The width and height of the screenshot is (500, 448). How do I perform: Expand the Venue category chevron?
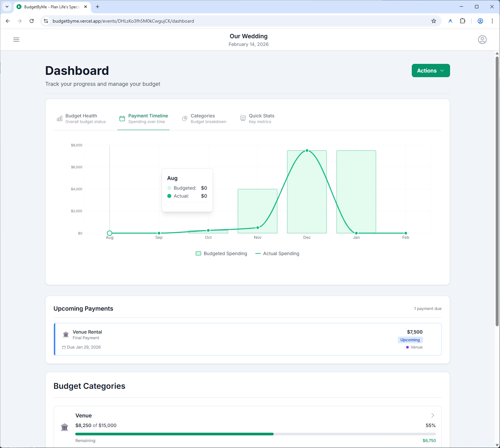(432, 415)
